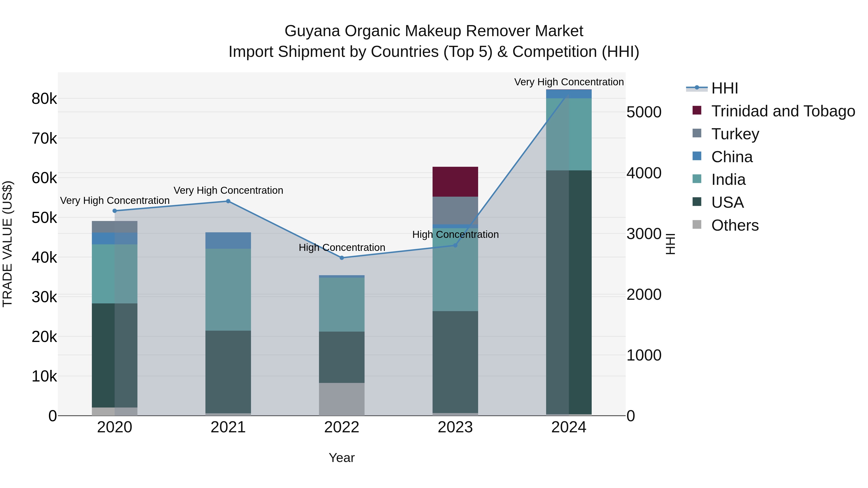Toggle the HHI legend entry
Viewport: 868px width, 488px height.
point(712,88)
